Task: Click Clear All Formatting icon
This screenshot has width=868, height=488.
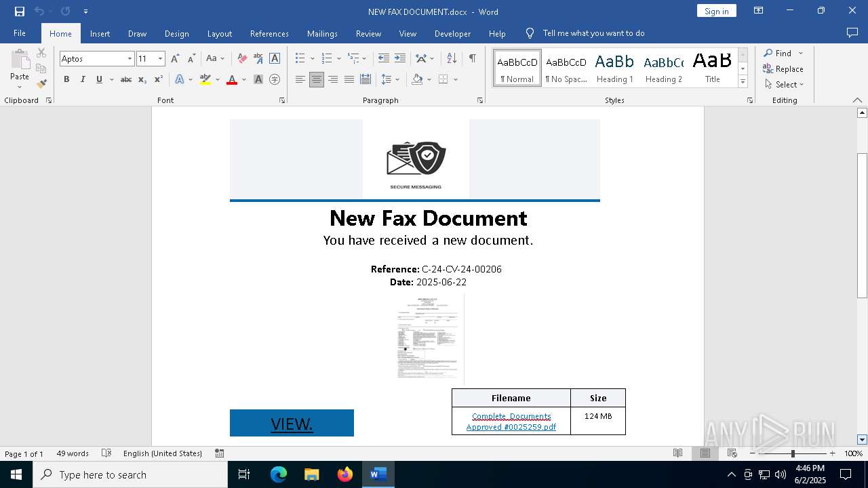Action: point(242,59)
